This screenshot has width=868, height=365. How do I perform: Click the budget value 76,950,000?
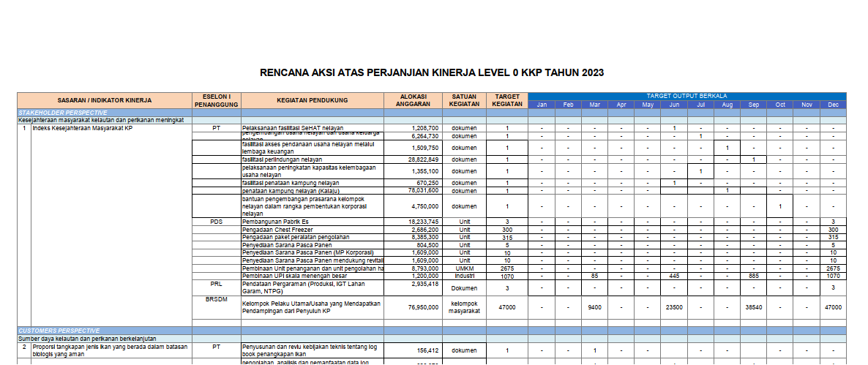pyautogui.click(x=424, y=307)
